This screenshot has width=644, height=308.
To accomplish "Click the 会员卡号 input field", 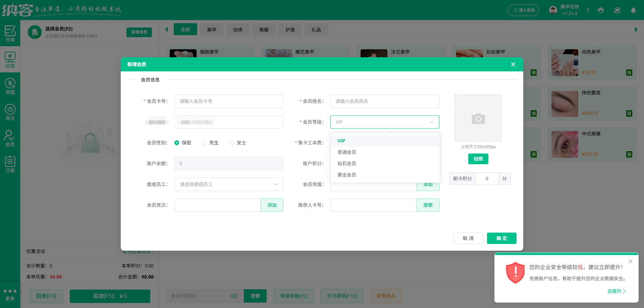I will point(229,101).
